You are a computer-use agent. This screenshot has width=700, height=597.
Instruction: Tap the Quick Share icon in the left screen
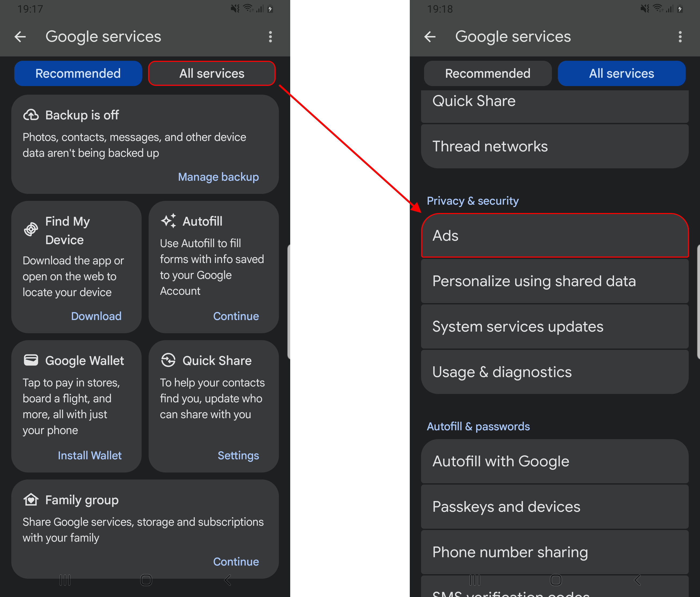(x=168, y=360)
